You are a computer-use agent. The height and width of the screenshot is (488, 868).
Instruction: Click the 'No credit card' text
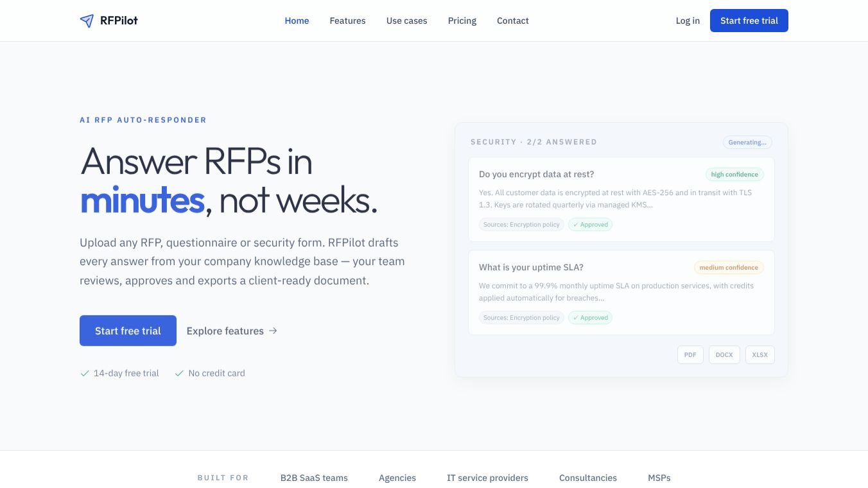click(216, 373)
